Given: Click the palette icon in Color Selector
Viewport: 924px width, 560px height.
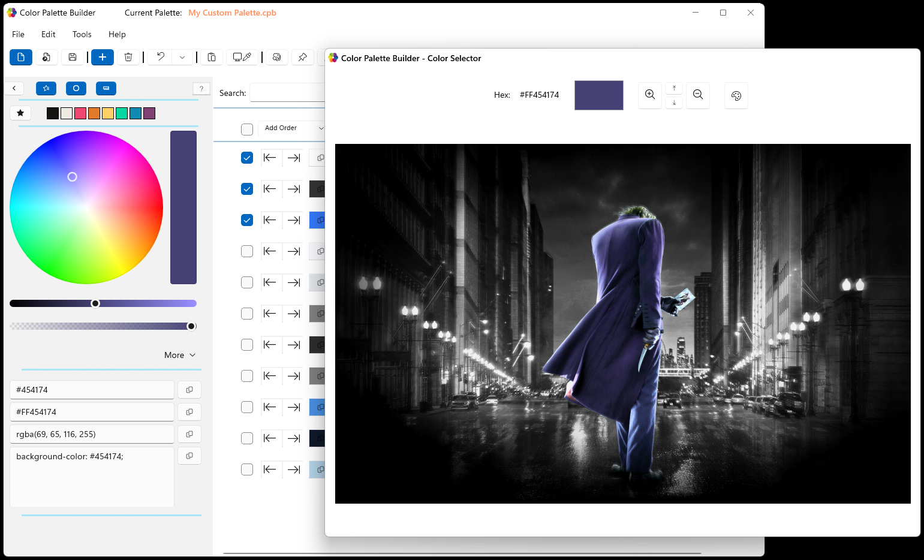Looking at the screenshot, I should click(x=736, y=96).
